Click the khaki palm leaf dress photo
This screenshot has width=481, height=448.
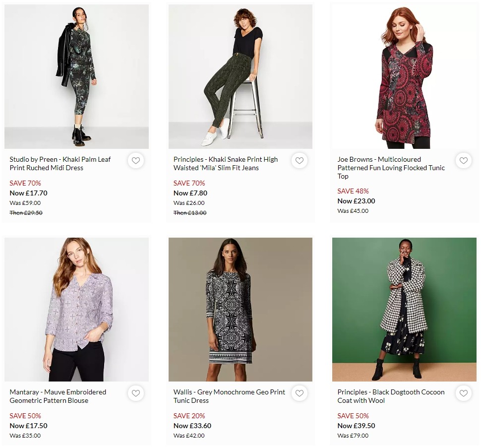tap(76, 76)
